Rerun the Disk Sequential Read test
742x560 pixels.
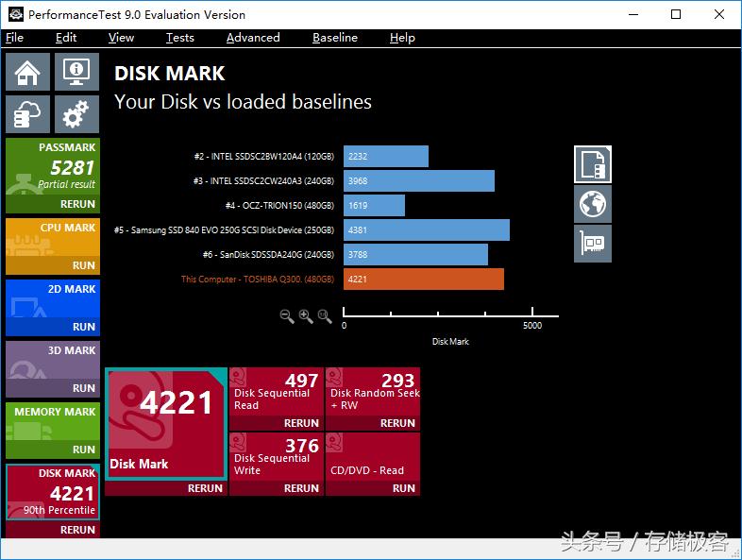(301, 423)
